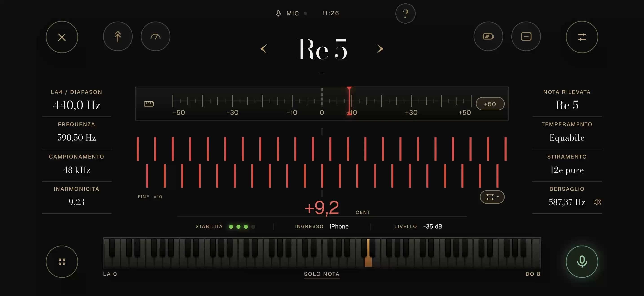
Task: Tap the DO 8 keyboard range label
Action: (x=533, y=274)
